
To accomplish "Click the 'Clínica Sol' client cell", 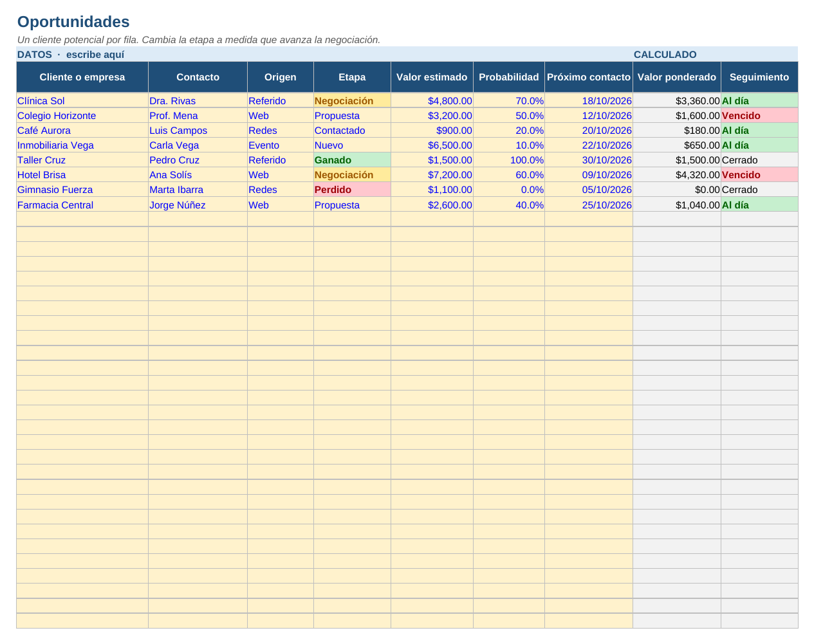I will point(82,100).
